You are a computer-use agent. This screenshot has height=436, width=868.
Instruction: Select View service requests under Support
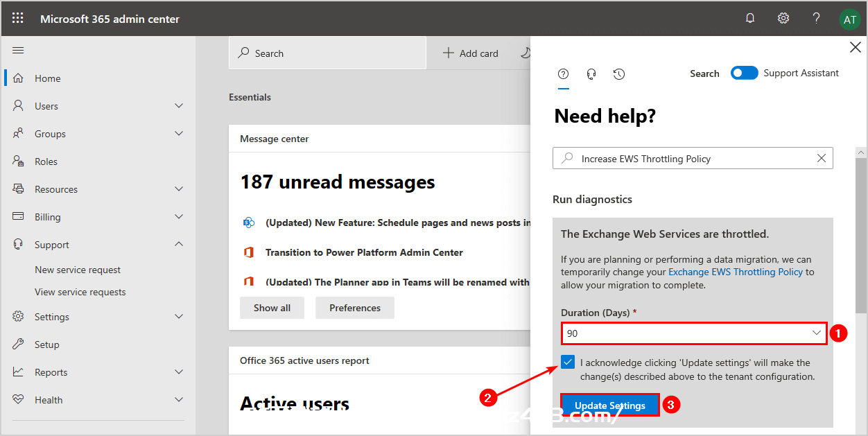click(80, 292)
